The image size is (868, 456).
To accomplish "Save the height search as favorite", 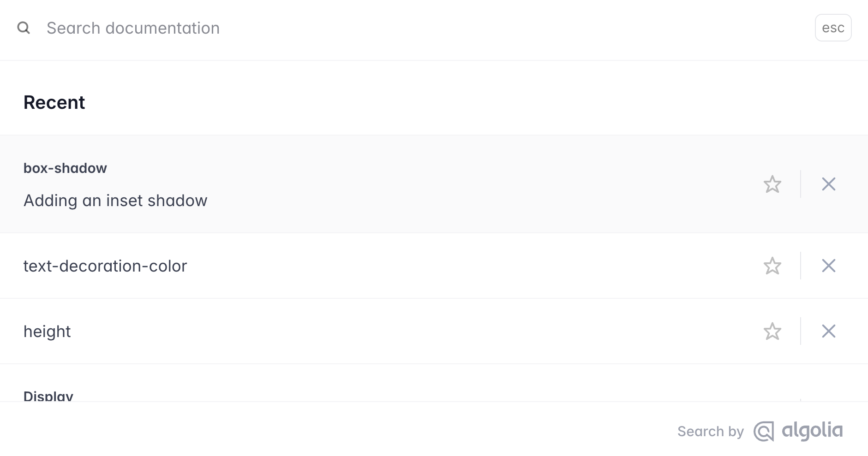I will click(772, 332).
